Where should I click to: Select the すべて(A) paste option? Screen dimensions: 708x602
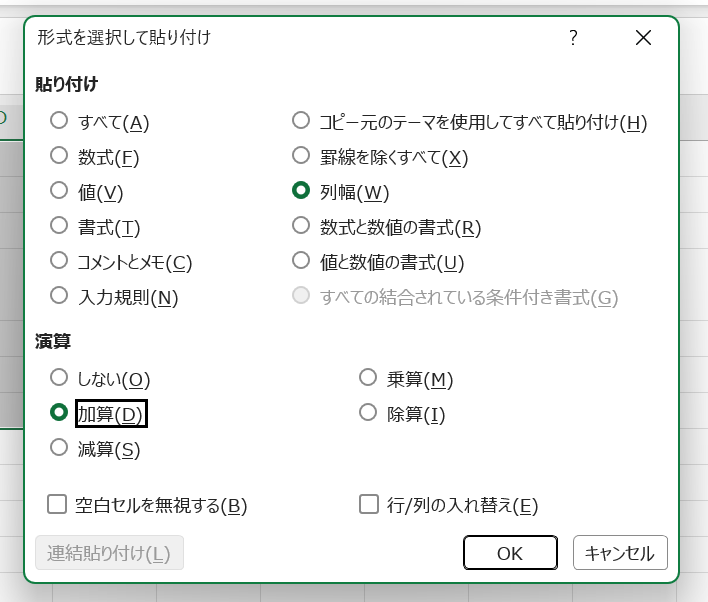click(x=59, y=121)
